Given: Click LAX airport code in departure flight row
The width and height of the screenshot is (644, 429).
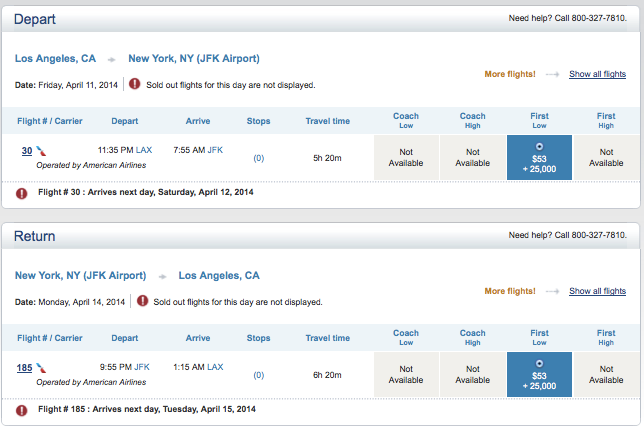Looking at the screenshot, I should [144, 150].
